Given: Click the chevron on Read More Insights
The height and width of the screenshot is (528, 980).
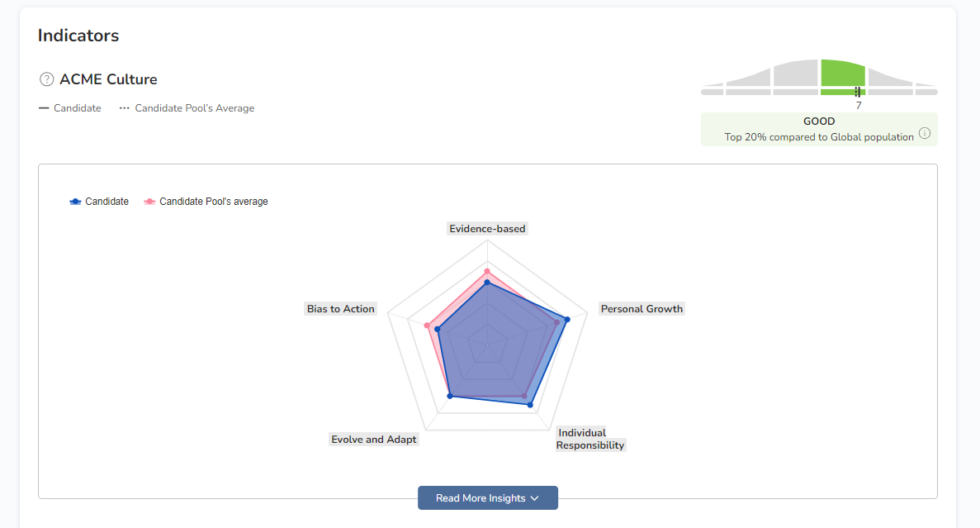Looking at the screenshot, I should (535, 498).
